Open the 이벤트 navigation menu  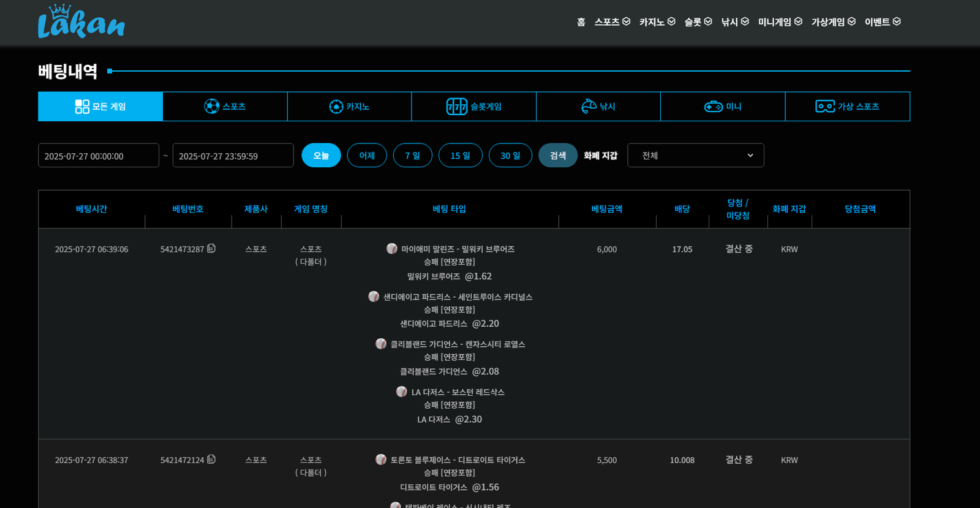(x=882, y=22)
